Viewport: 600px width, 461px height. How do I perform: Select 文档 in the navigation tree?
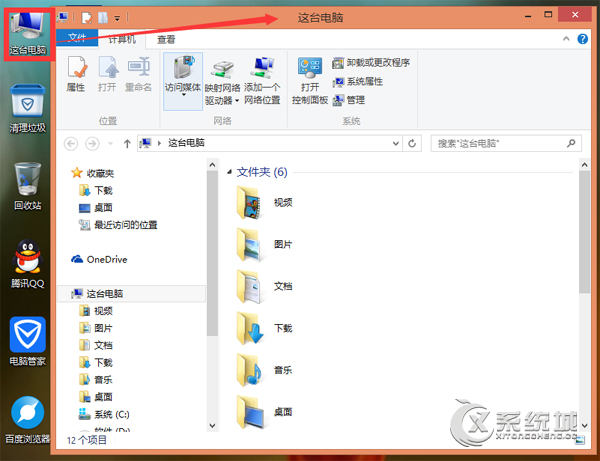click(x=96, y=345)
